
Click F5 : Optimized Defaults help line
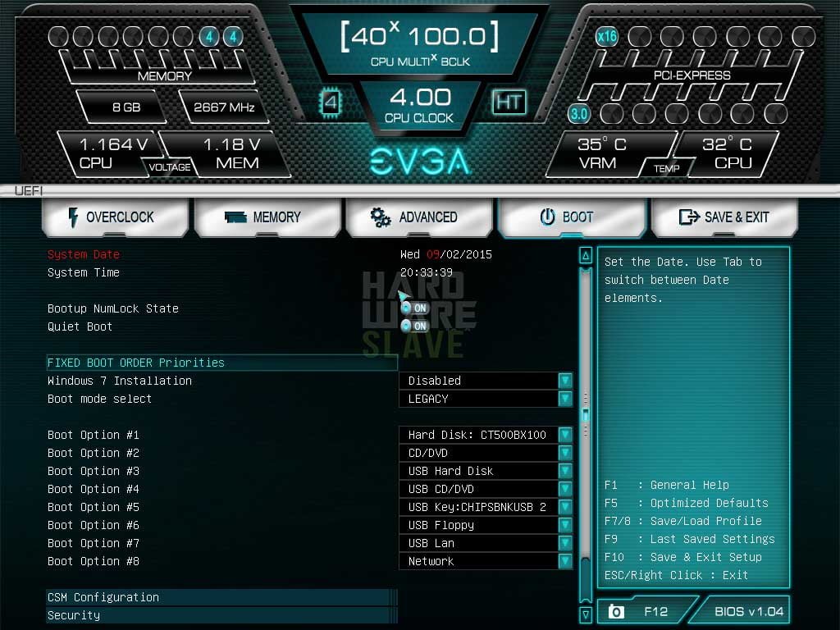tap(687, 503)
